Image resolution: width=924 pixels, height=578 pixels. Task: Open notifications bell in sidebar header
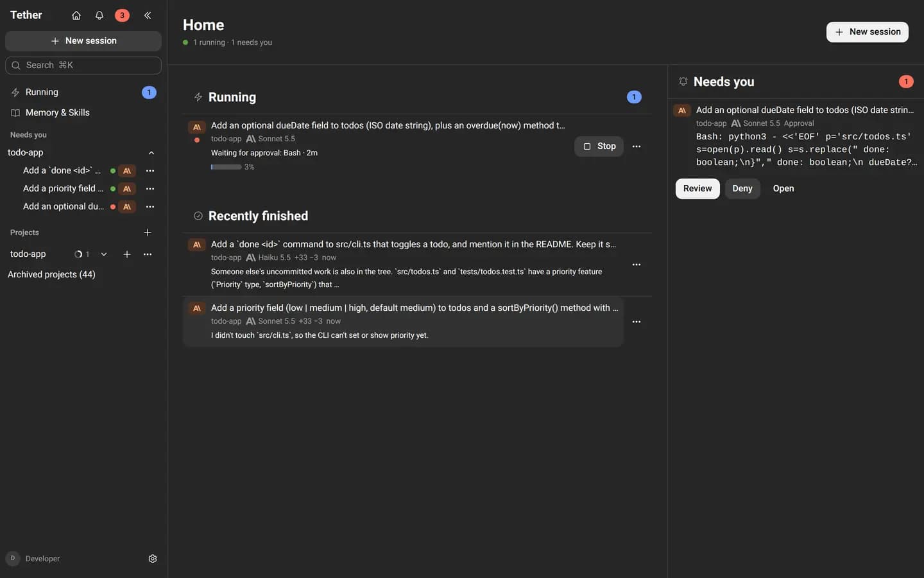[99, 15]
